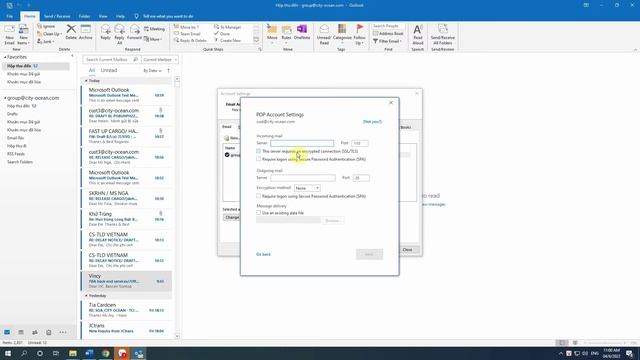Viewport: 640px width, 360px height.
Task: Open Windows Start menu
Action: [x=8, y=353]
